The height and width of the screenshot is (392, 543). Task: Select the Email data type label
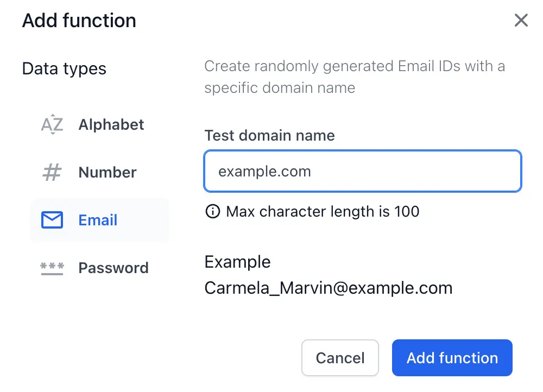[98, 220]
